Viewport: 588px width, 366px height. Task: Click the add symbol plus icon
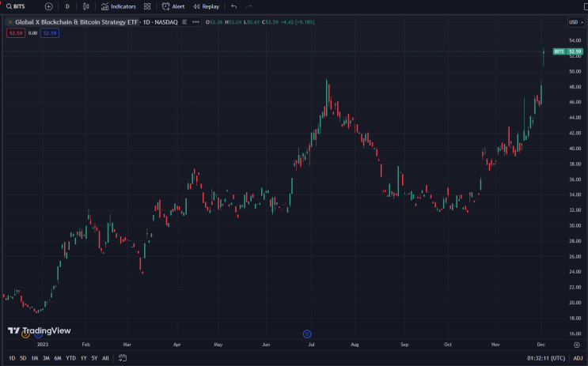click(x=49, y=6)
